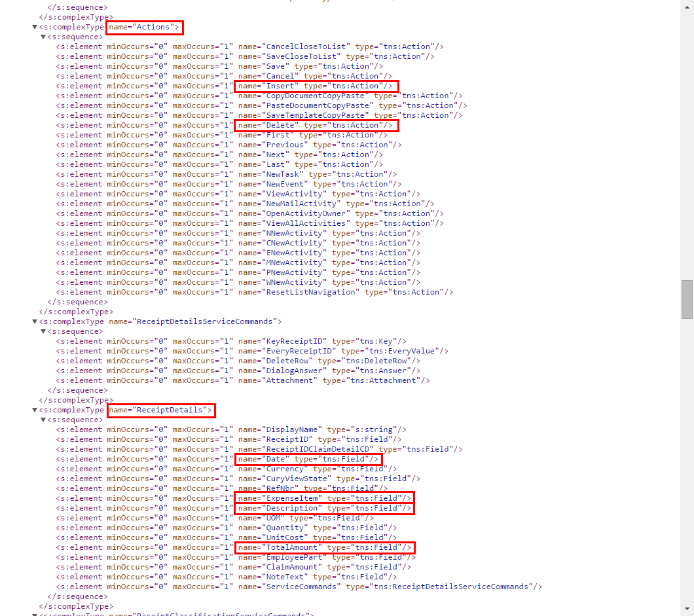This screenshot has height=616, width=694.
Task: Click the name="ReceiptID" element line
Action: (x=229, y=439)
